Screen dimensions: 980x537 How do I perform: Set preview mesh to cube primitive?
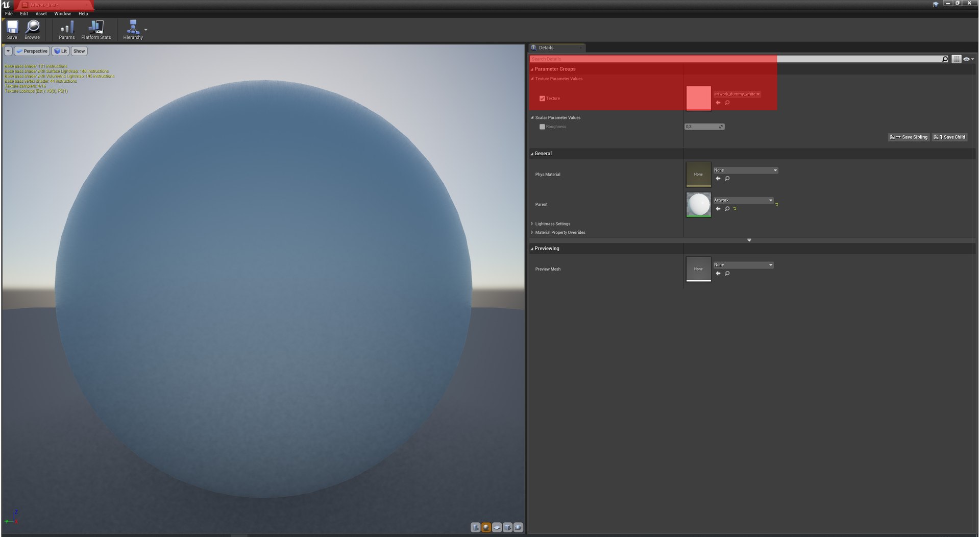[508, 527]
